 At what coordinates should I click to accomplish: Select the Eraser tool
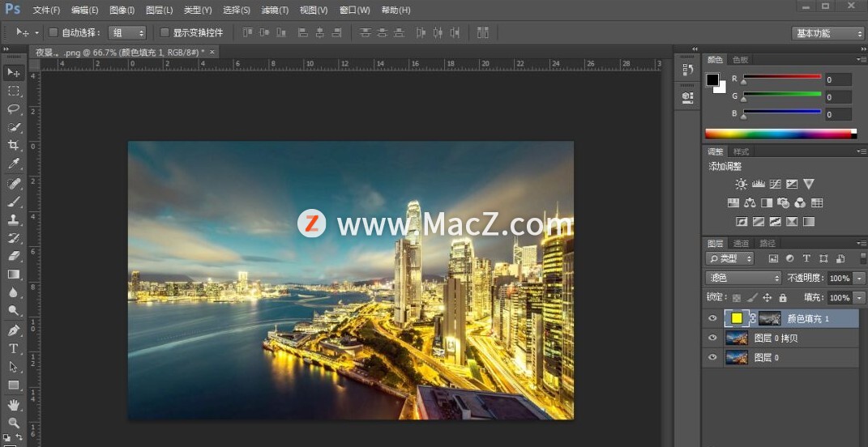pyautogui.click(x=14, y=256)
